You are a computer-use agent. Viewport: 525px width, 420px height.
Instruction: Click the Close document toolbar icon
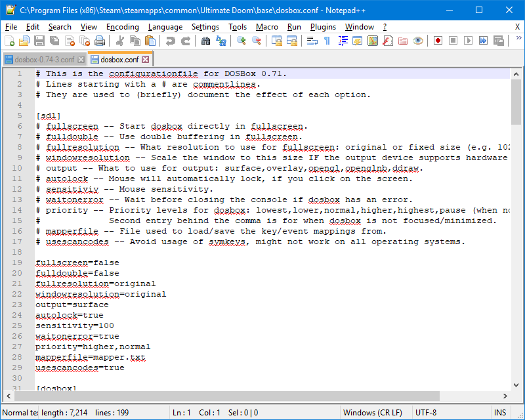tap(70, 41)
